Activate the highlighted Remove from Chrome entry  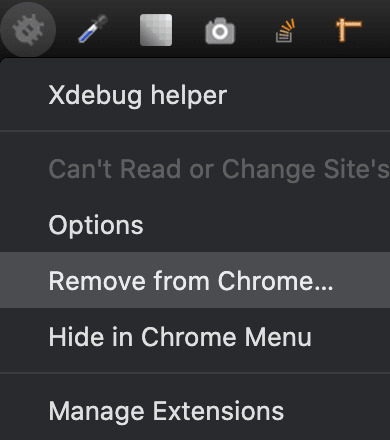[x=195, y=280]
